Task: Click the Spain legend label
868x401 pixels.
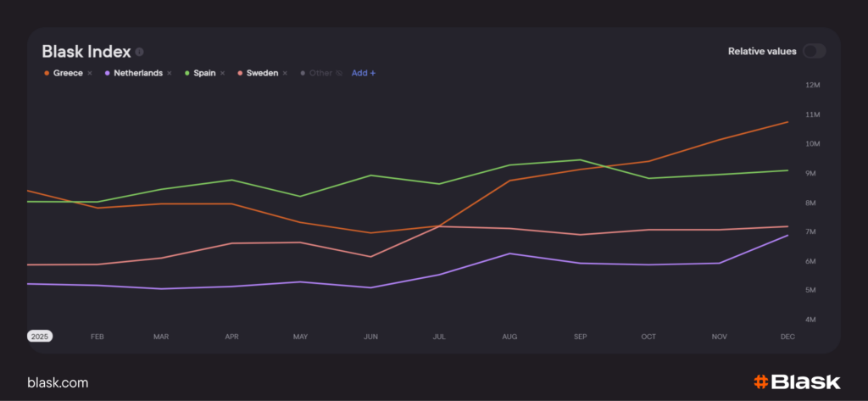Action: [204, 74]
